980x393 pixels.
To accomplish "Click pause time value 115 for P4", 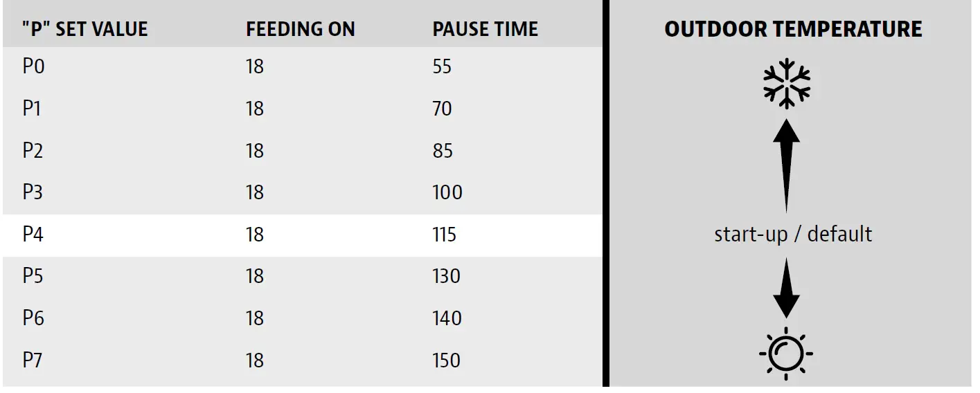I will pos(444,234).
